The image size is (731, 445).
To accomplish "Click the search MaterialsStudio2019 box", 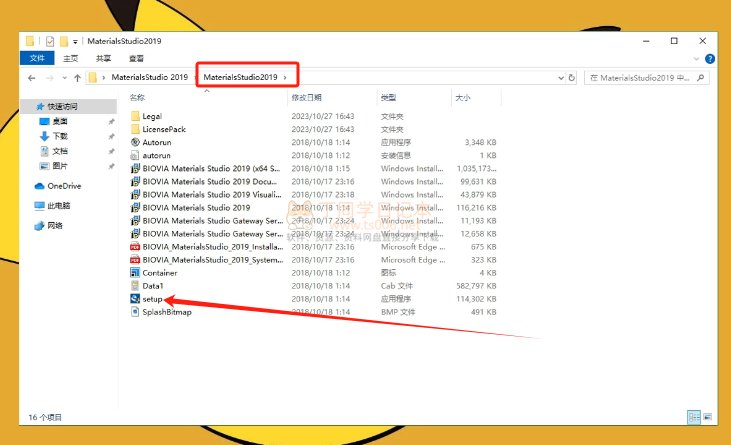I will [x=650, y=76].
